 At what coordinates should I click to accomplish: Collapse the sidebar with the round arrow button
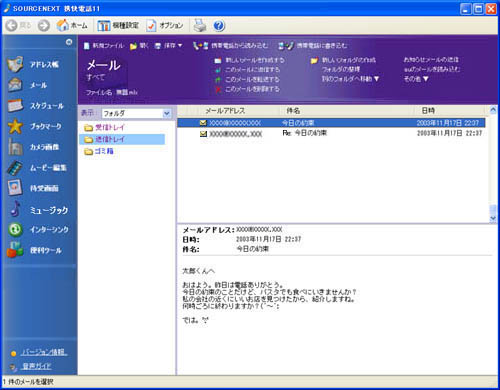(x=69, y=42)
